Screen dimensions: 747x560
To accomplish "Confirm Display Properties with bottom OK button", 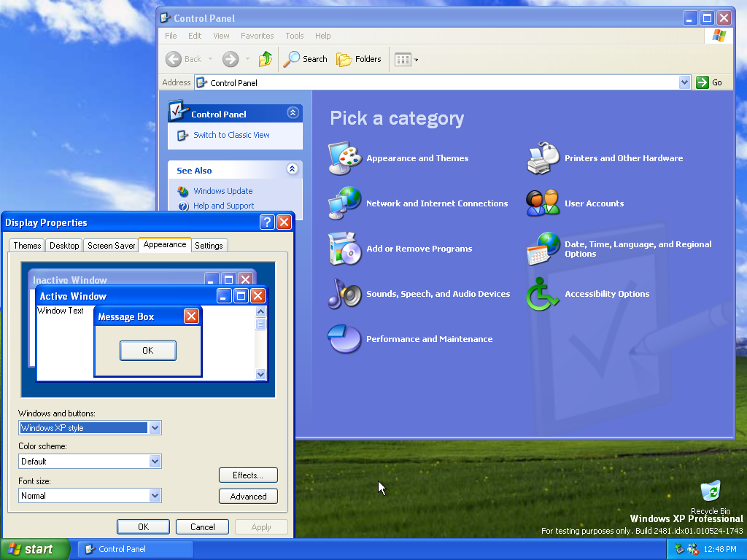I will click(x=144, y=527).
